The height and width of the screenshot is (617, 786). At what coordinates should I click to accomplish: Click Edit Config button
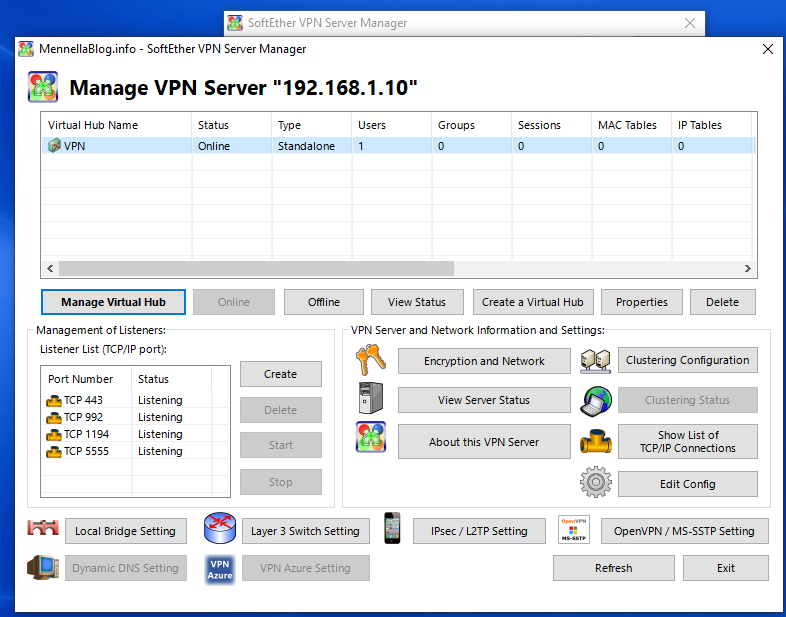click(688, 484)
